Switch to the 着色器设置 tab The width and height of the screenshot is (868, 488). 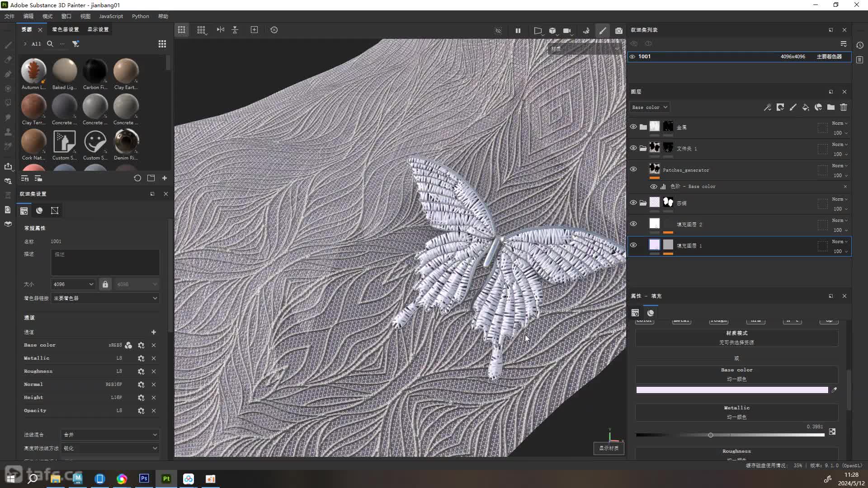click(65, 29)
